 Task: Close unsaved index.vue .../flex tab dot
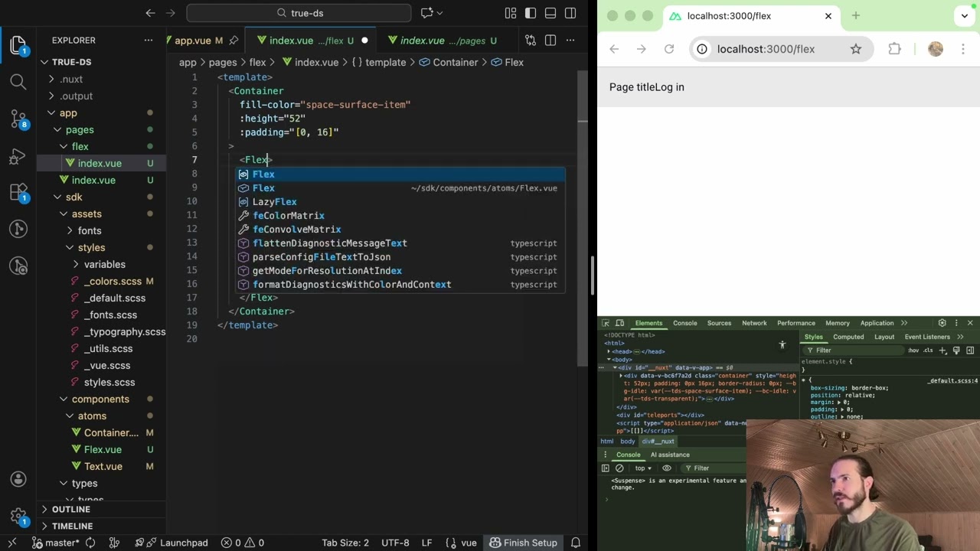click(x=364, y=41)
